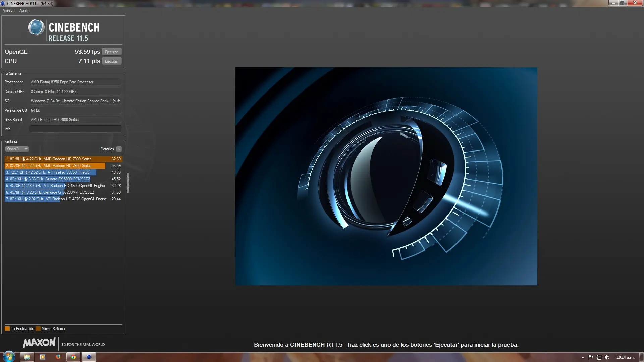Open the Action Center flag icon
The image size is (644, 362).
pos(591,357)
